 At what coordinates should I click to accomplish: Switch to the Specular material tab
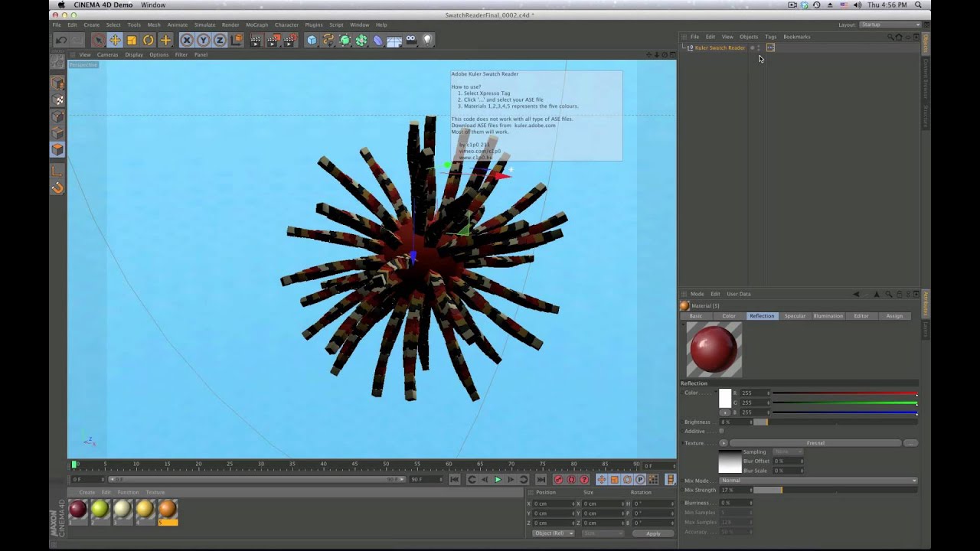[x=795, y=316]
